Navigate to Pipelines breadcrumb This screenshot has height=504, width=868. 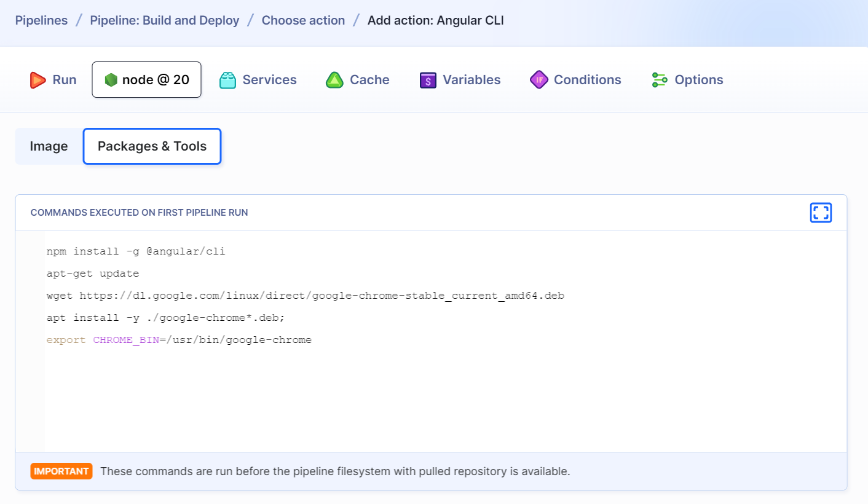[x=41, y=20]
